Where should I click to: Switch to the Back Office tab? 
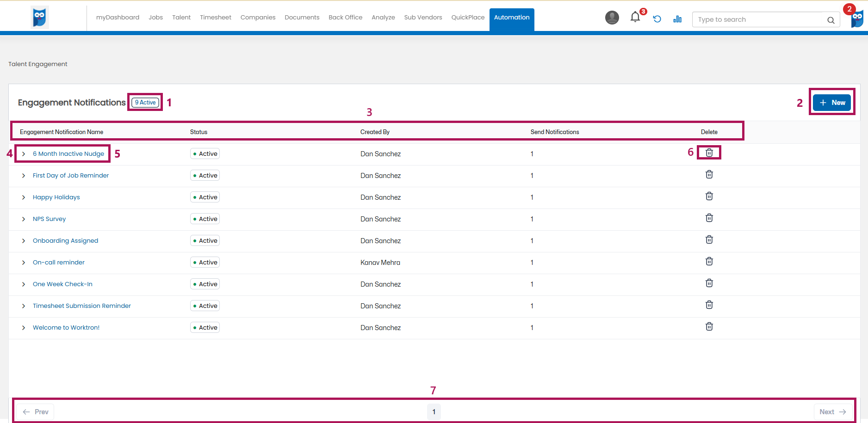345,18
